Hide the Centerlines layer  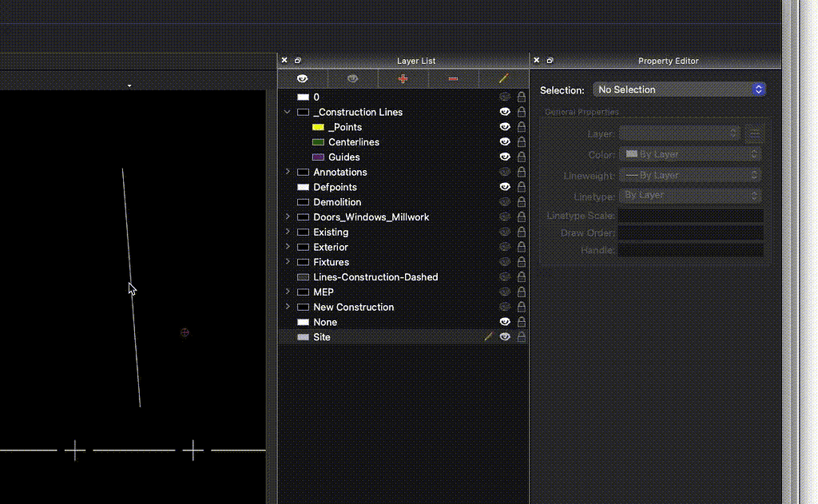(x=505, y=142)
